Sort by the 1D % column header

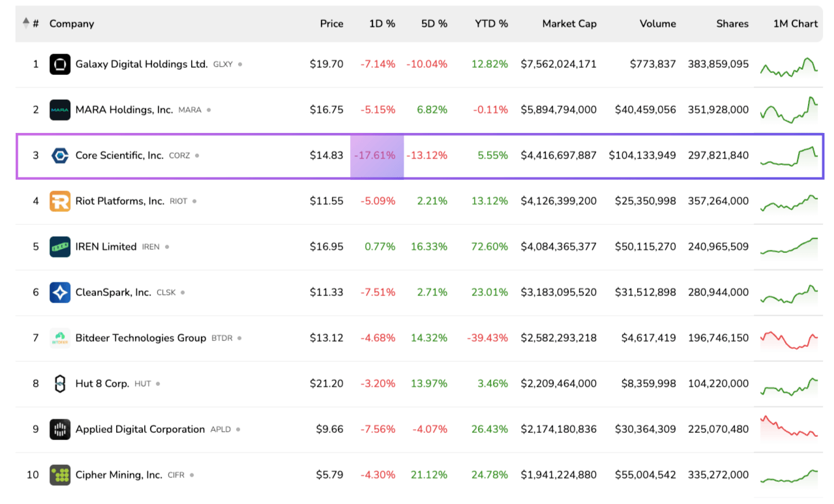point(381,23)
